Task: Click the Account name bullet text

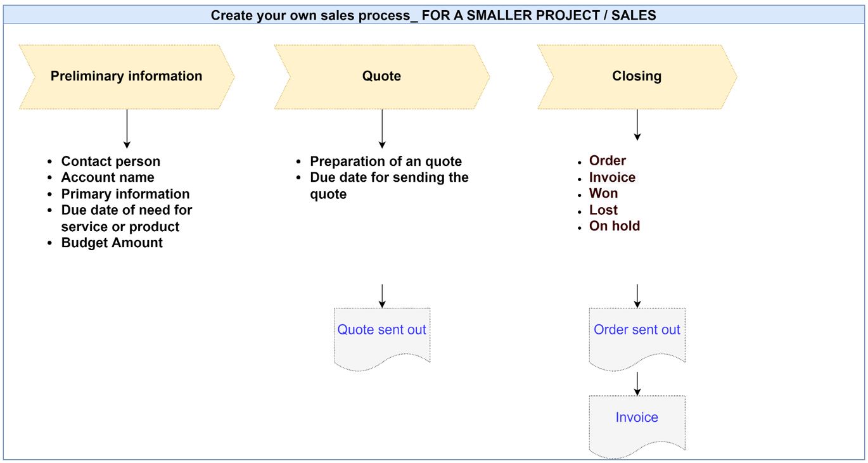Action: coord(108,177)
